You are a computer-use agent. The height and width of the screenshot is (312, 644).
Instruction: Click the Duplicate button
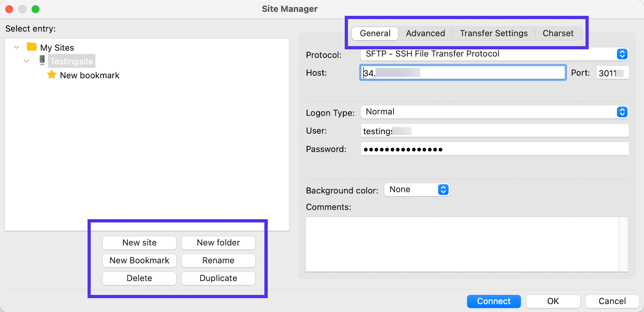pos(218,278)
